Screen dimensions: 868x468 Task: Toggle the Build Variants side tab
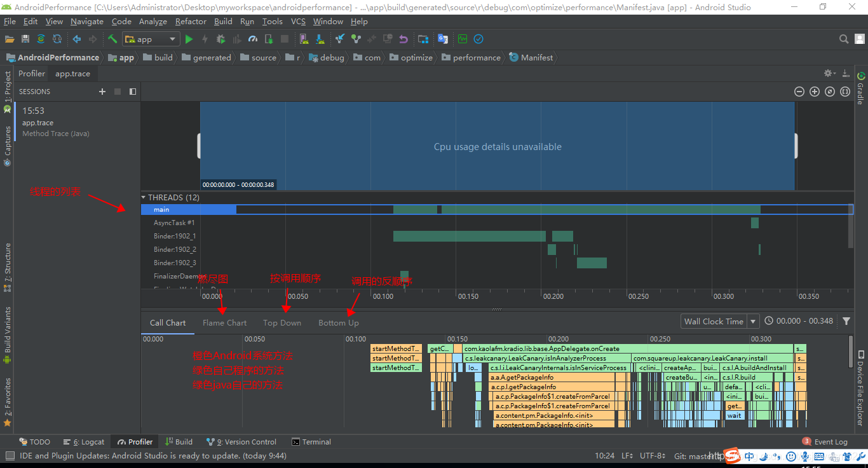pos(8,335)
